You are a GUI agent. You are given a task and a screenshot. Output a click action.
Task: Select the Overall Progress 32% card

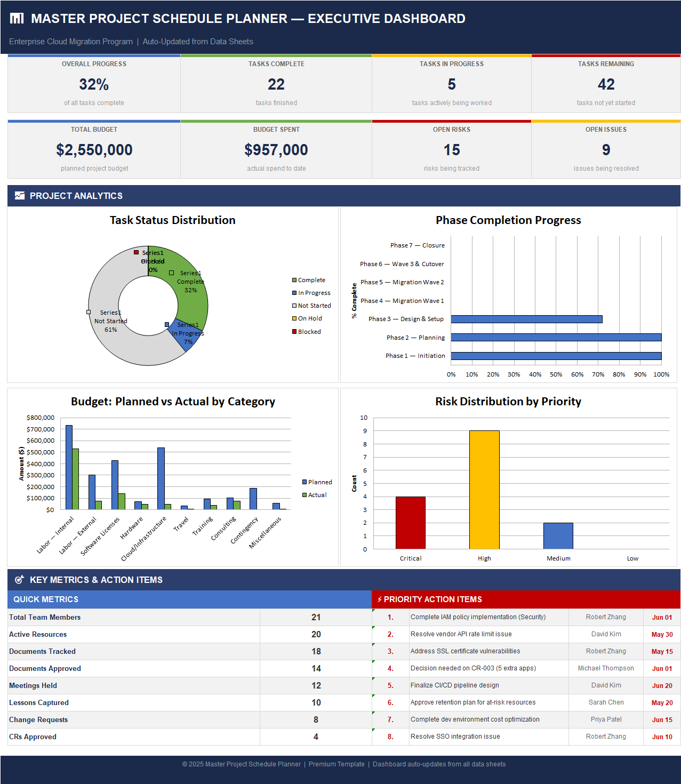coord(94,84)
